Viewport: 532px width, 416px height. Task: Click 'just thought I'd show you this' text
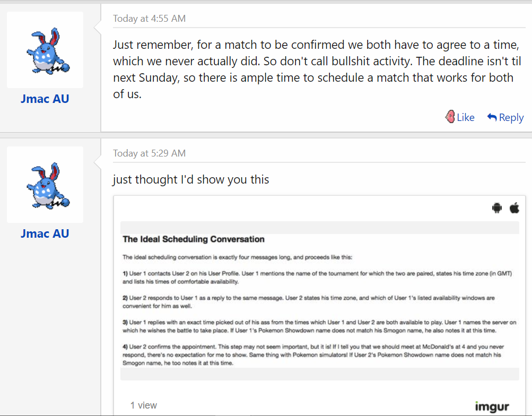[191, 180]
